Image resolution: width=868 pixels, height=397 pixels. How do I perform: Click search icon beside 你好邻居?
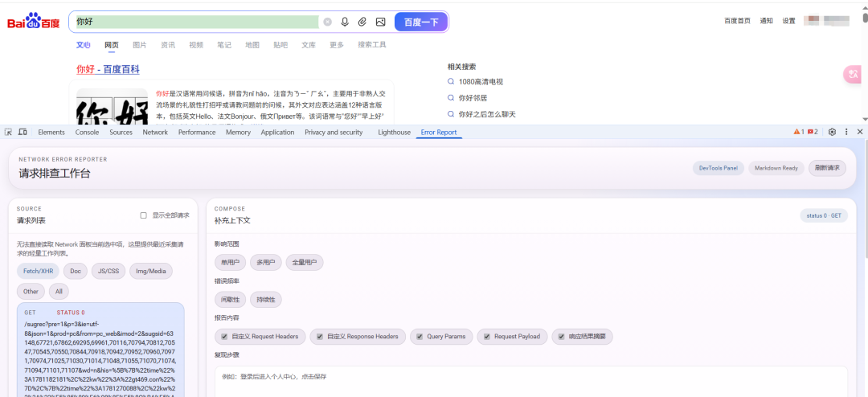[x=451, y=98]
